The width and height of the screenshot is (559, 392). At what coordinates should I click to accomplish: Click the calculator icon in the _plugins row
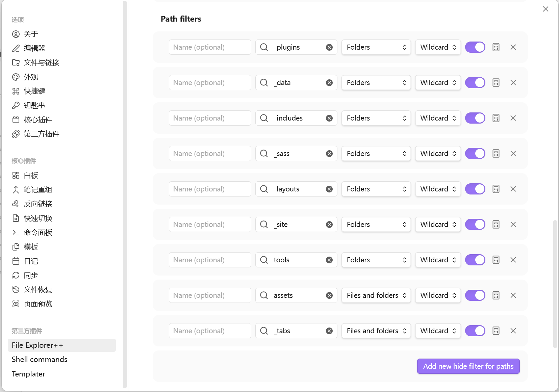click(x=496, y=47)
